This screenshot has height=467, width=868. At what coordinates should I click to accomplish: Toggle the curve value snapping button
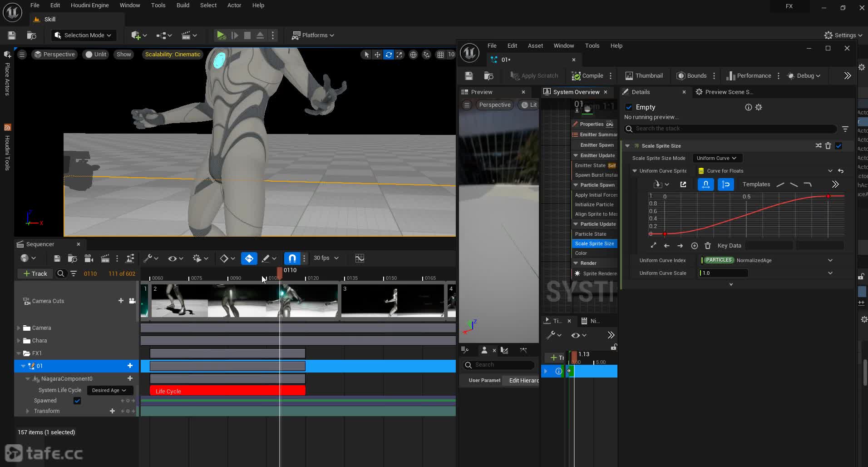(x=725, y=184)
